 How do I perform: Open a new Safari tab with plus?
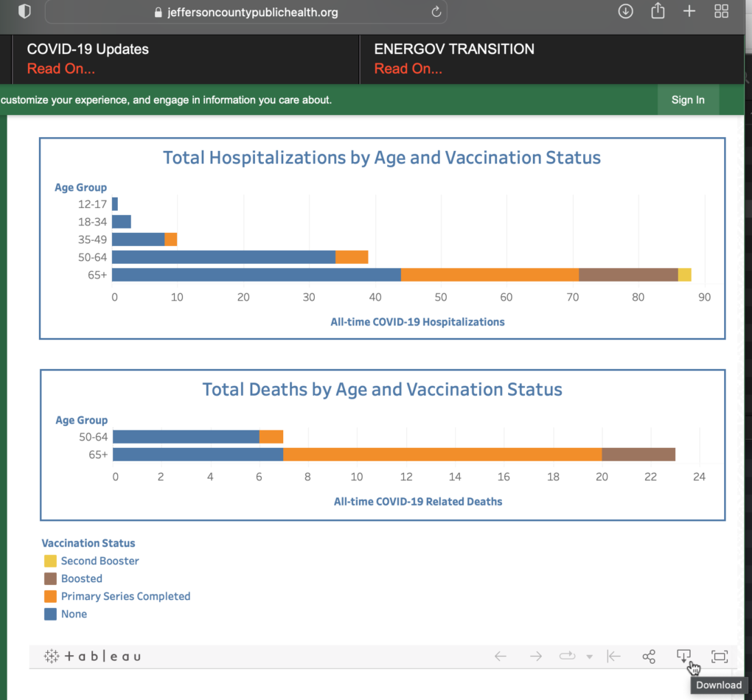[x=689, y=11]
